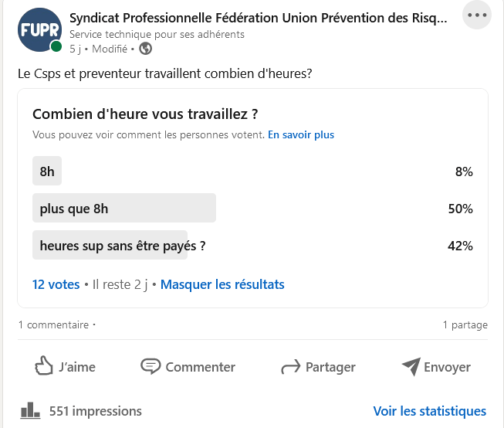The image size is (504, 428).
Task: Click the En savoir plus link
Action: 301,134
